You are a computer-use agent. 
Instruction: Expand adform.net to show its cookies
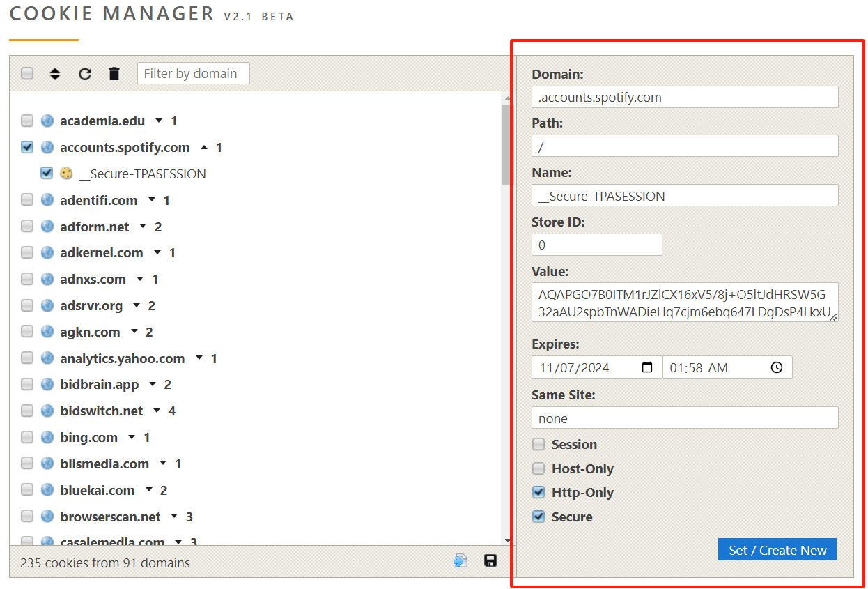click(x=142, y=226)
